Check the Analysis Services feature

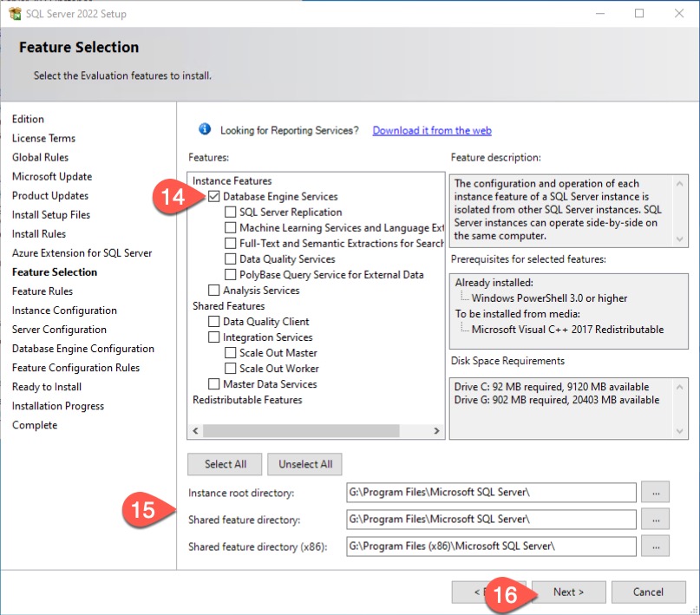(x=214, y=291)
